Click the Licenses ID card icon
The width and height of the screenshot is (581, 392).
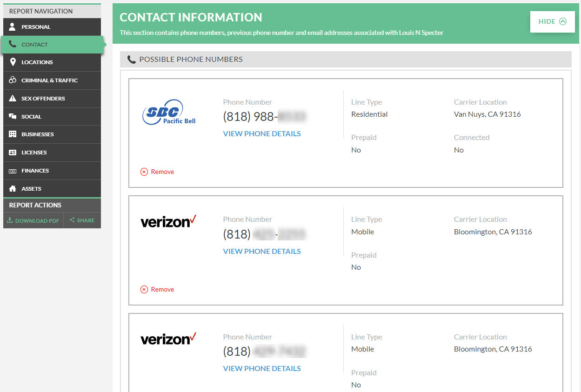(x=13, y=153)
